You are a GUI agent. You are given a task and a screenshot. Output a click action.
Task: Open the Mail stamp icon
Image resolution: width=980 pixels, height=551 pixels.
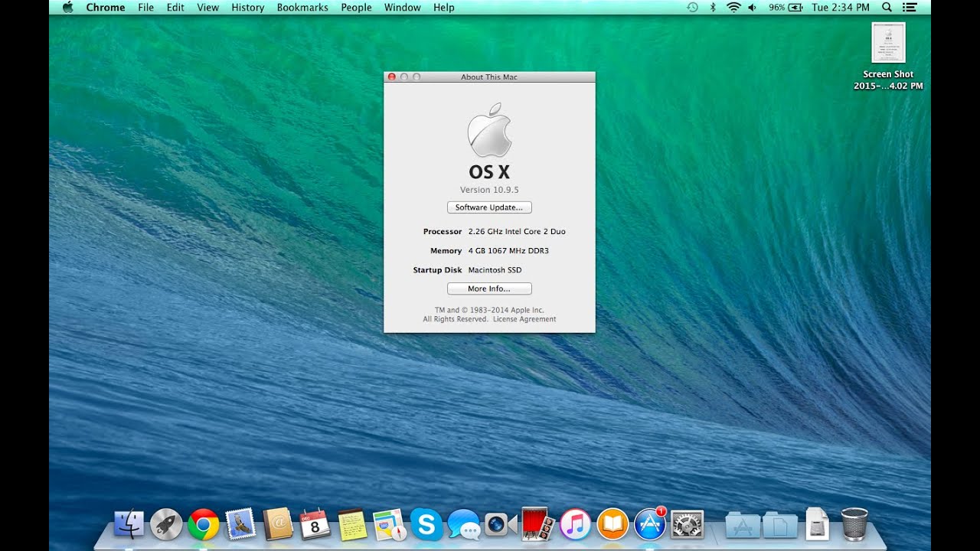click(x=240, y=524)
